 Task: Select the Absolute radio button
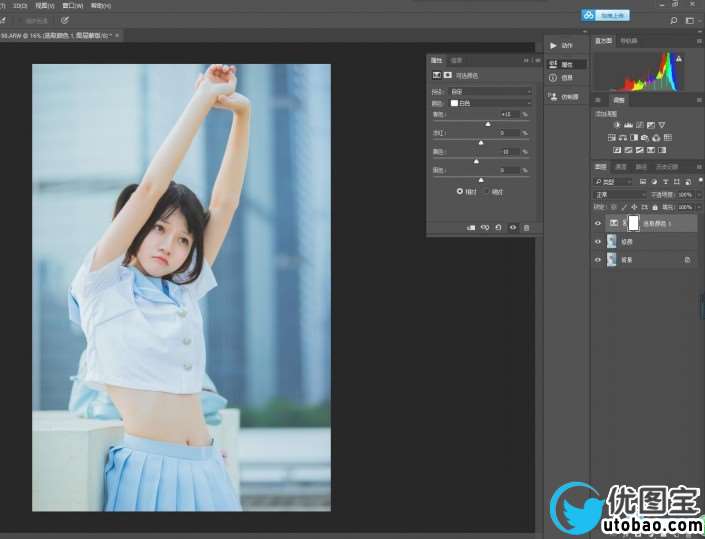point(487,190)
